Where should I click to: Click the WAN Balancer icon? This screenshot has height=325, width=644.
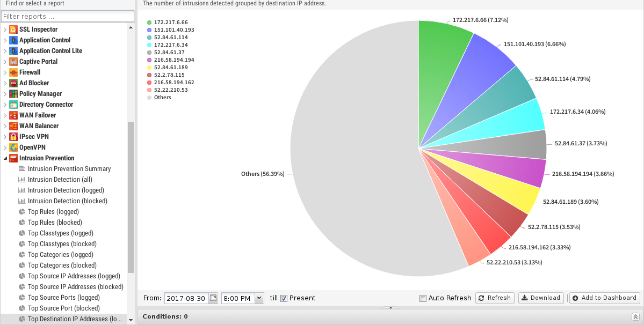(13, 126)
